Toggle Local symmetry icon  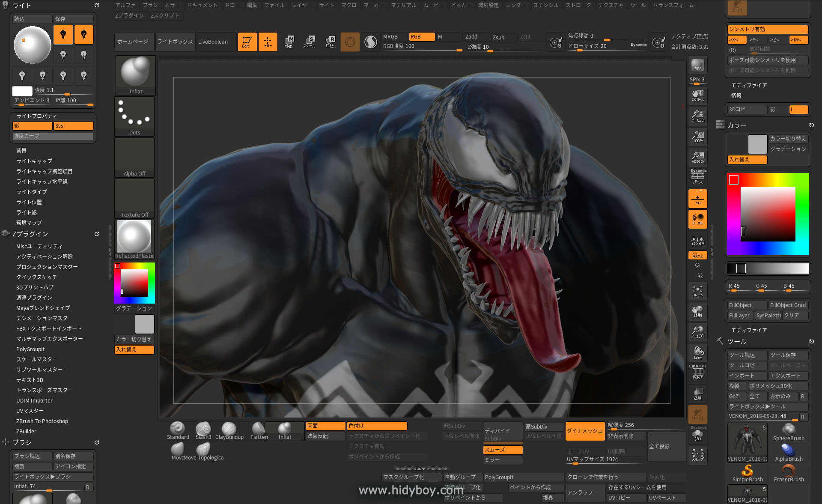click(x=697, y=219)
